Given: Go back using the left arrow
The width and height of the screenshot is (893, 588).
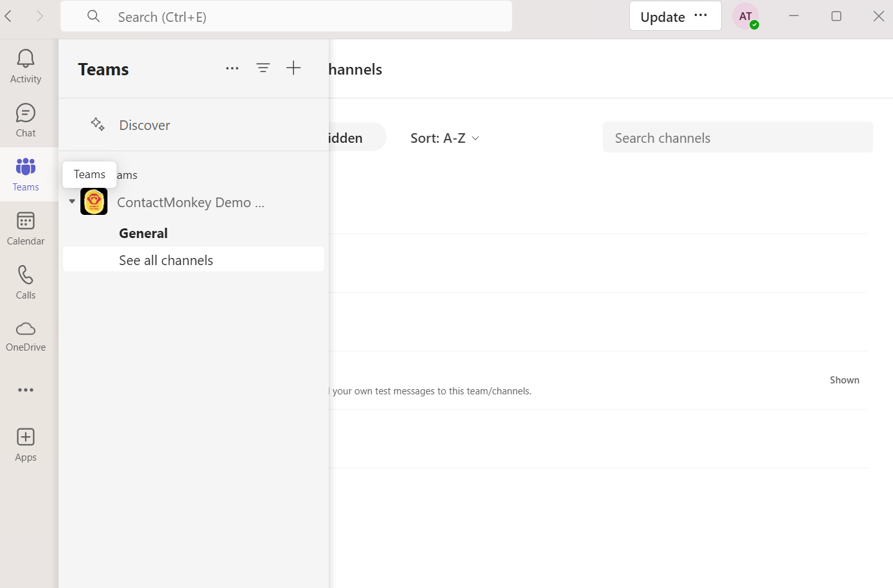Looking at the screenshot, I should pyautogui.click(x=9, y=16).
